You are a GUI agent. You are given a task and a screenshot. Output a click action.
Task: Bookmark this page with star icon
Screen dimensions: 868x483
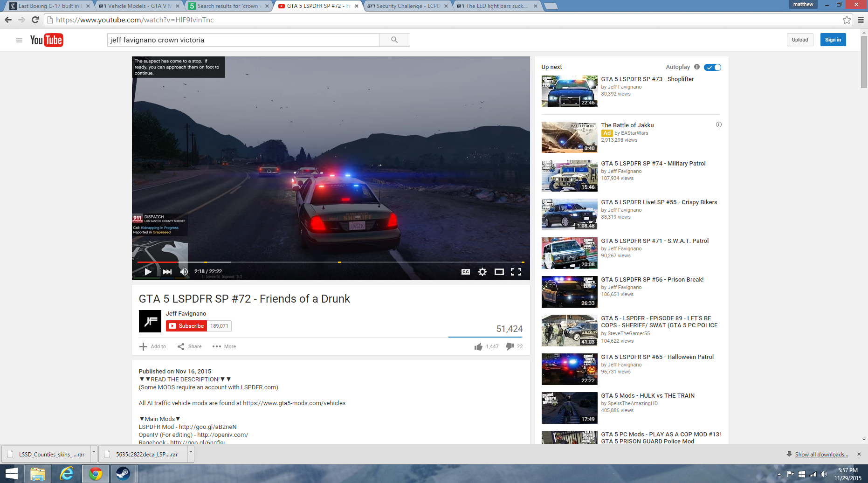[847, 20]
